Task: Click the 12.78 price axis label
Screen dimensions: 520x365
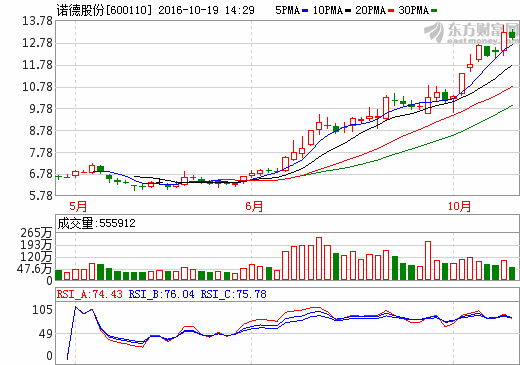Action: tap(38, 43)
